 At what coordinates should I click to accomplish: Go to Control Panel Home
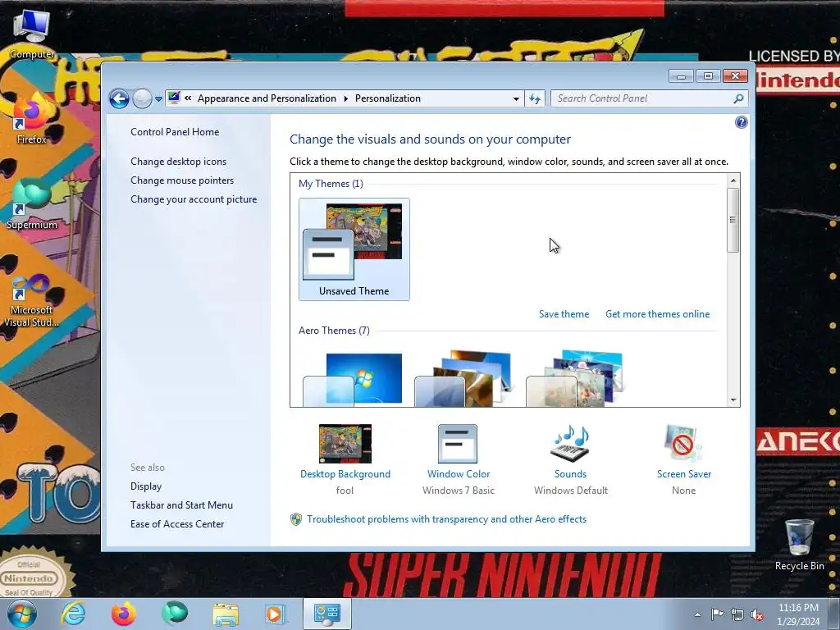pyautogui.click(x=175, y=132)
